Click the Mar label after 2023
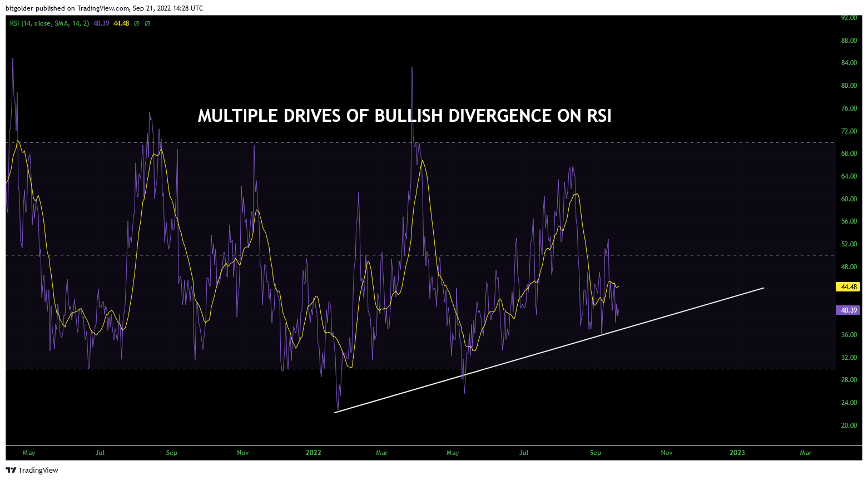 [x=806, y=453]
